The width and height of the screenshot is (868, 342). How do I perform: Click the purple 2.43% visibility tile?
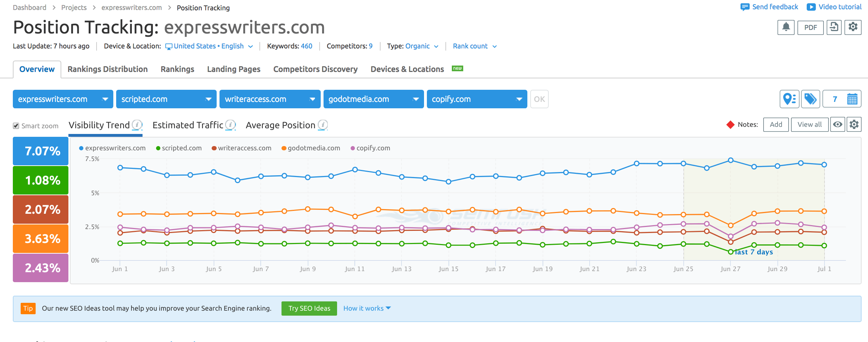coord(41,268)
